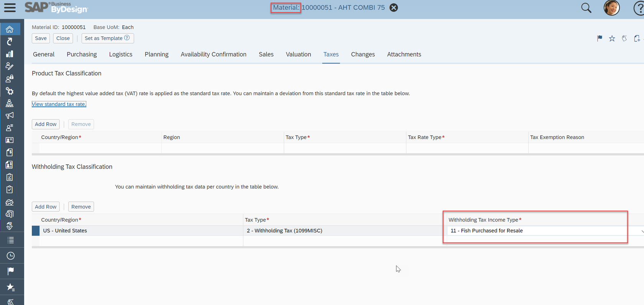Viewport: 644px width, 305px height.
Task: Open the help question mark icon
Action: tap(639, 8)
